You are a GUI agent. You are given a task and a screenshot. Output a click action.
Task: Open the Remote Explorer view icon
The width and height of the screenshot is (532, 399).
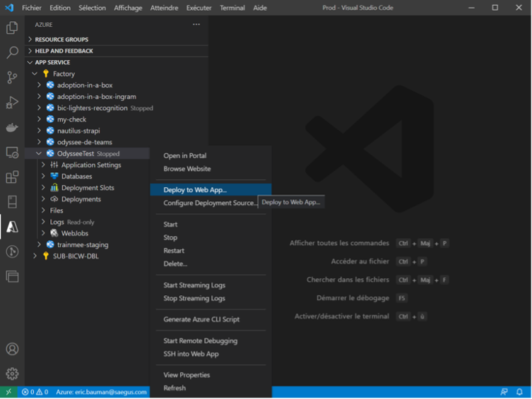12,153
